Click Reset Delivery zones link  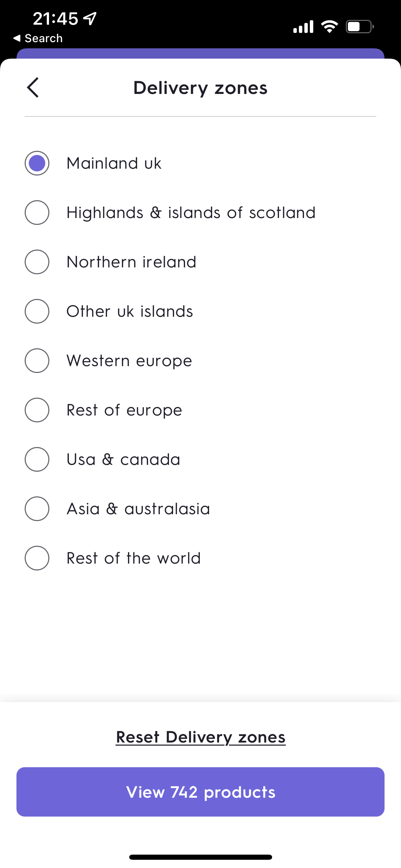[200, 737]
